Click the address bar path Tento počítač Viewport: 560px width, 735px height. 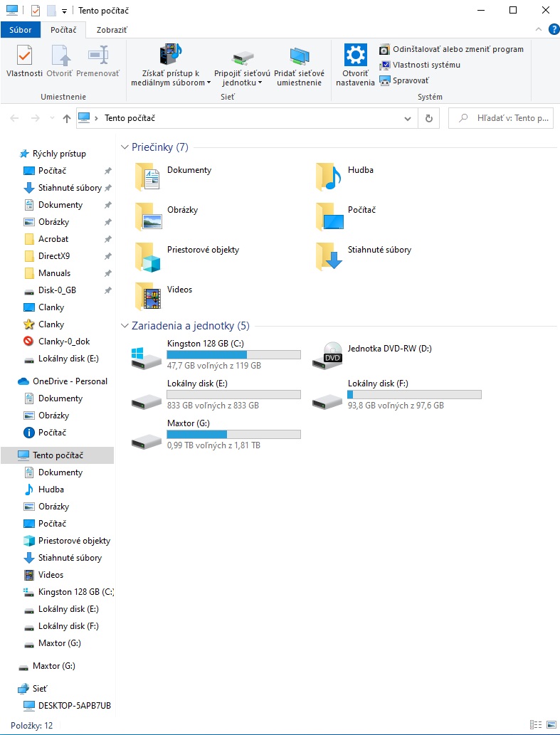click(x=130, y=118)
